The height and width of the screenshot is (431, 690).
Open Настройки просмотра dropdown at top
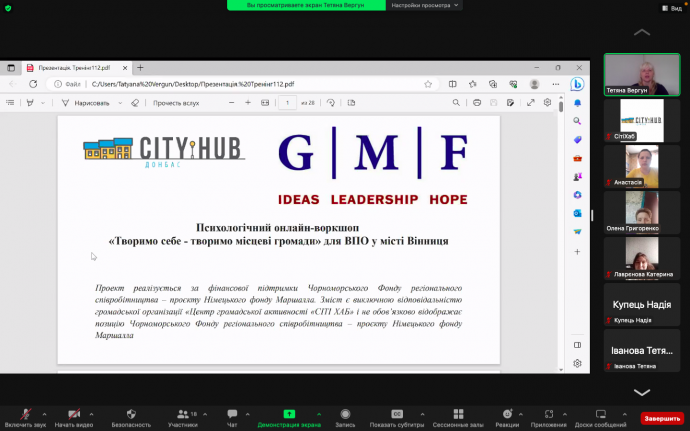426,5
